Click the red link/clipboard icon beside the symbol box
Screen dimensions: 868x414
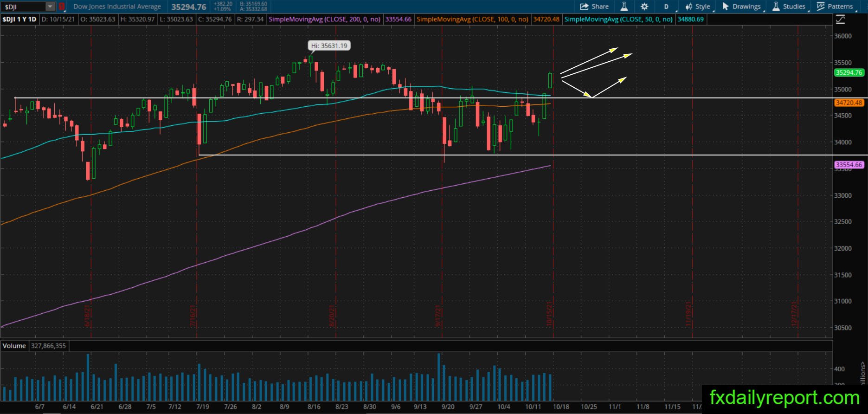pos(62,6)
